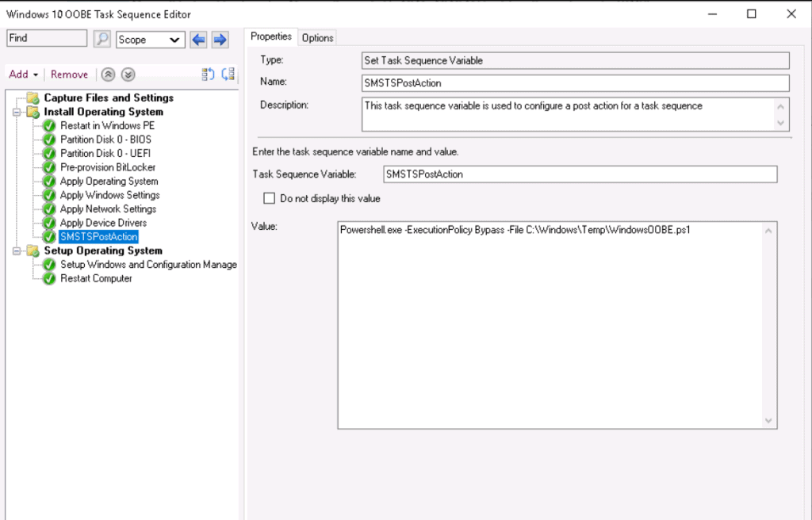Click the Setup Operating System folder icon

coord(33,250)
